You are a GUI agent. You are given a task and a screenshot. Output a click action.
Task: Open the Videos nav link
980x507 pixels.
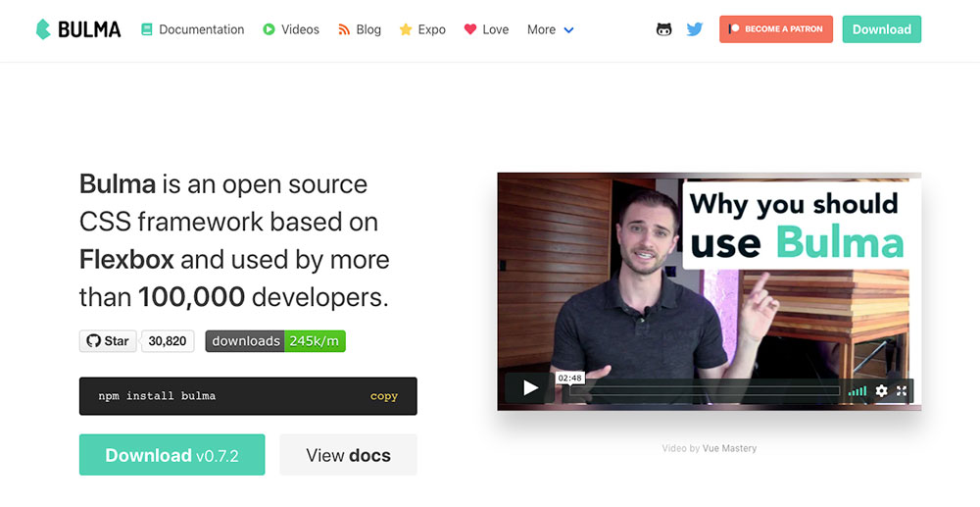291,29
